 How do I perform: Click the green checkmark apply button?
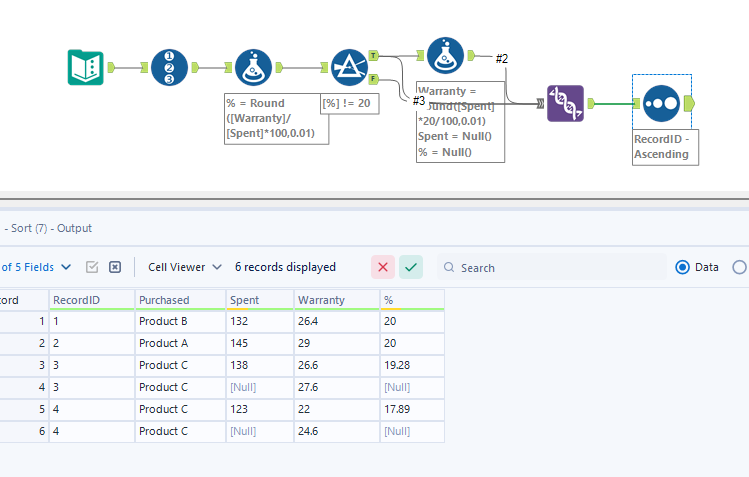[x=411, y=267]
